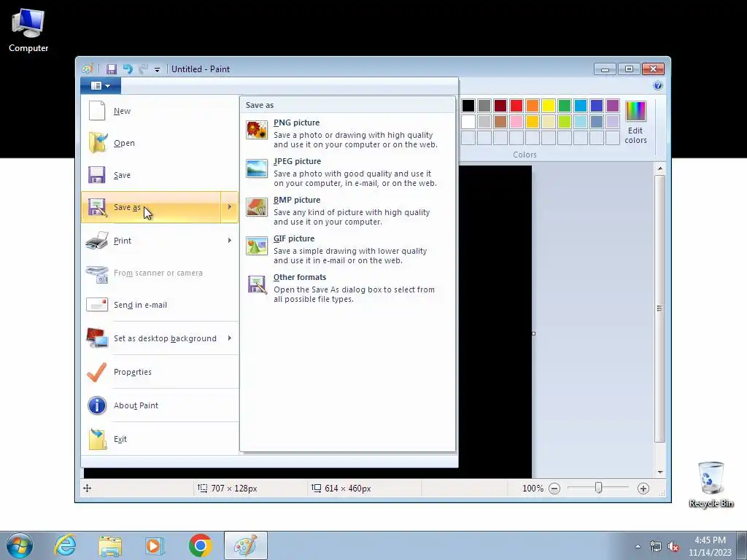This screenshot has height=560, width=747.
Task: Pick the yellow color swatch
Action: click(x=549, y=105)
